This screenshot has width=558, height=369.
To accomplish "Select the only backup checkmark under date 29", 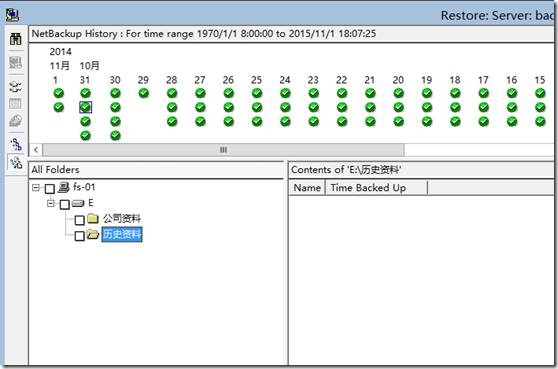I will pos(144,93).
